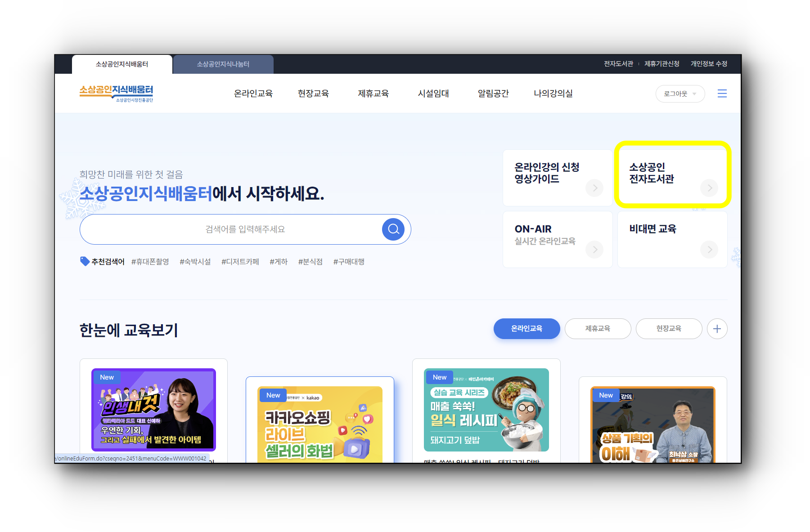Click arrow on 비대면 교육 card
The width and height of the screenshot is (810, 532).
click(709, 250)
